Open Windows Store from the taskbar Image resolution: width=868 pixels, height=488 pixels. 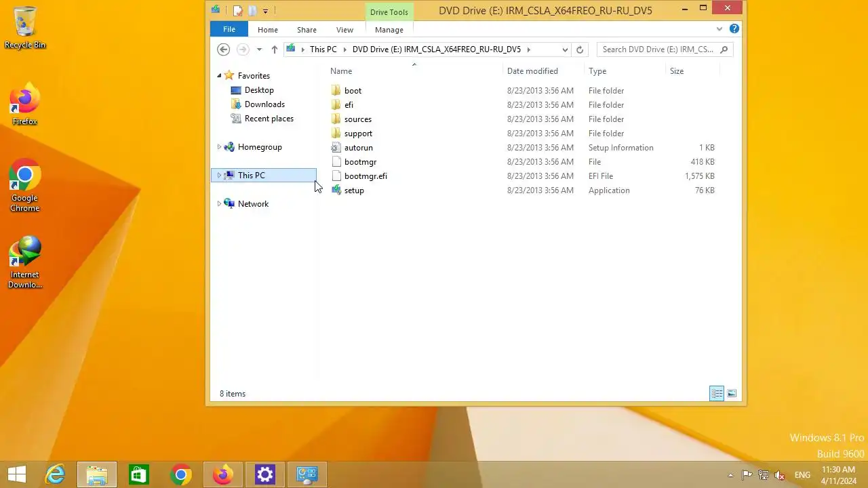click(138, 474)
